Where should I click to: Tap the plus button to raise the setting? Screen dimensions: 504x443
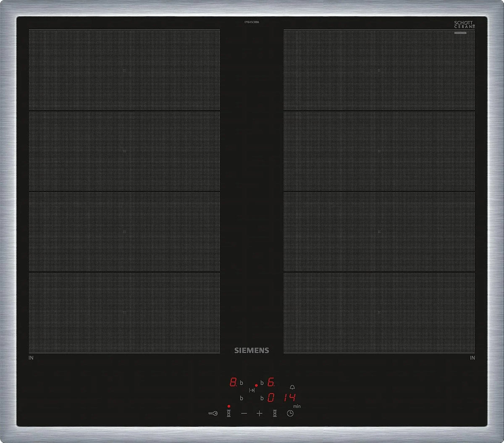260,414
